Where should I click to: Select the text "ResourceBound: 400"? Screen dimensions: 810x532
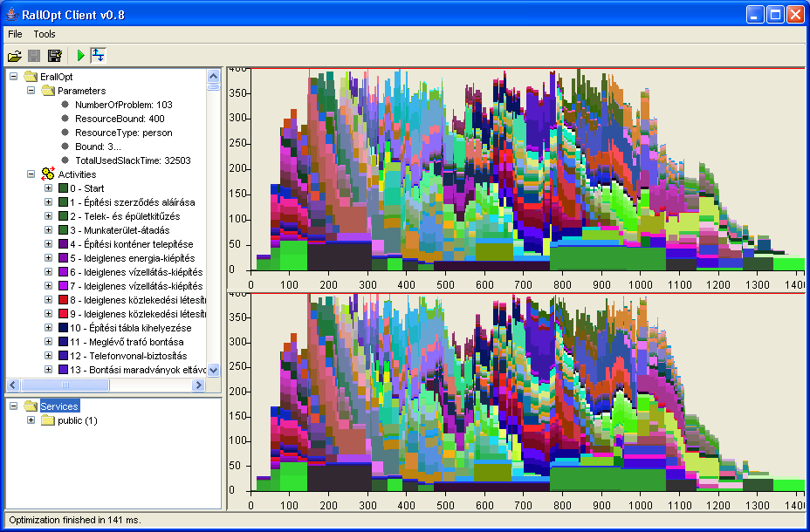[120, 119]
